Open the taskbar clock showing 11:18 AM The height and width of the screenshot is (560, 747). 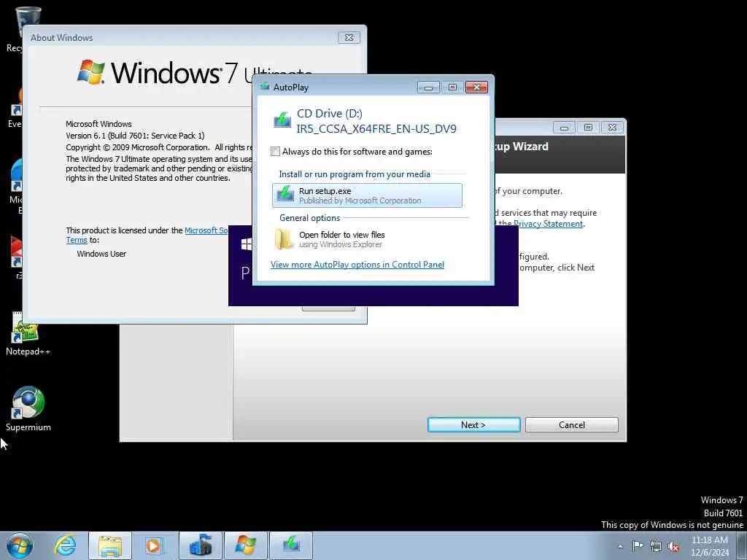pos(710,546)
